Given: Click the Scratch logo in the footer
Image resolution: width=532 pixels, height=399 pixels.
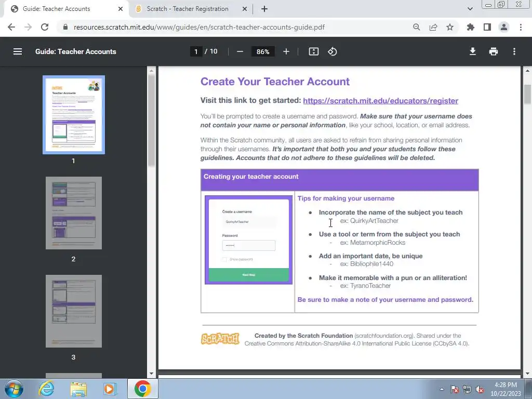Looking at the screenshot, I should (220, 339).
